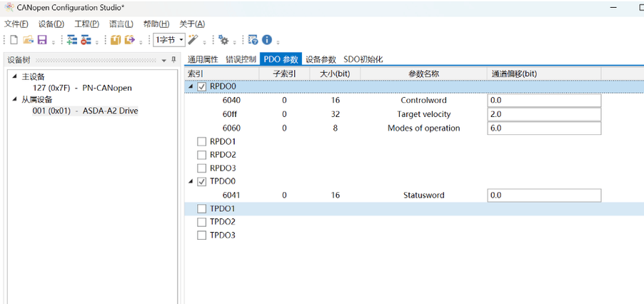This screenshot has height=304, width=644.
Task: Switch to the SDO初始化 tab
Action: [x=363, y=59]
